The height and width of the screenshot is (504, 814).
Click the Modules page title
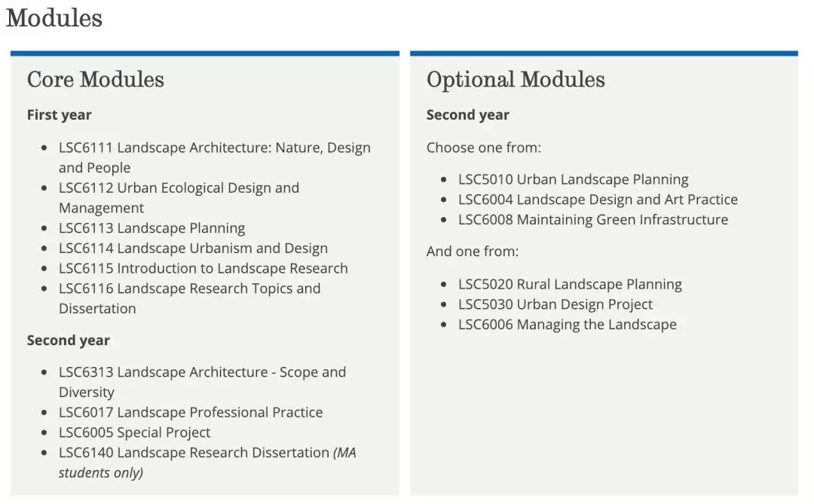54,18
